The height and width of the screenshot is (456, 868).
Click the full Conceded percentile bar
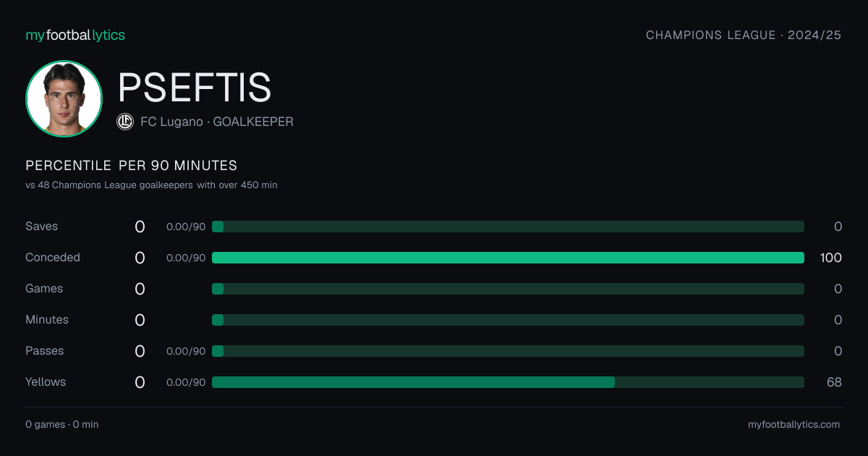click(508, 258)
